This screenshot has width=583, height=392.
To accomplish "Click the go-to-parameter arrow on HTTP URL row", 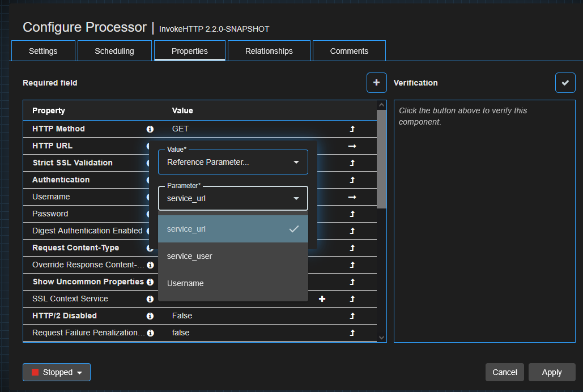I will (351, 146).
